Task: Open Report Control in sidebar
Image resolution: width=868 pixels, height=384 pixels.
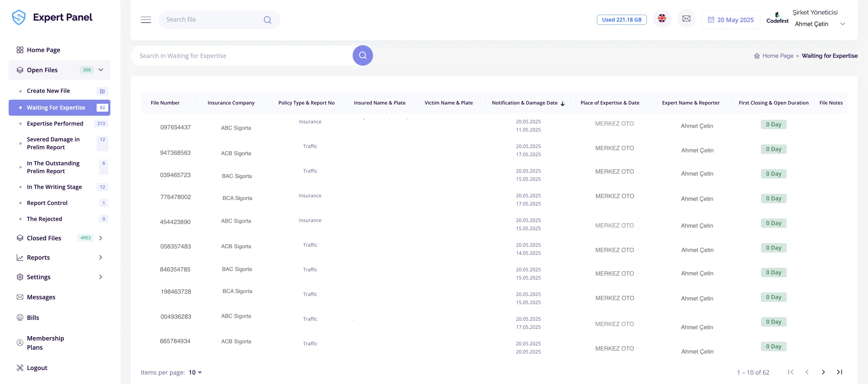Action: pyautogui.click(x=59, y=203)
